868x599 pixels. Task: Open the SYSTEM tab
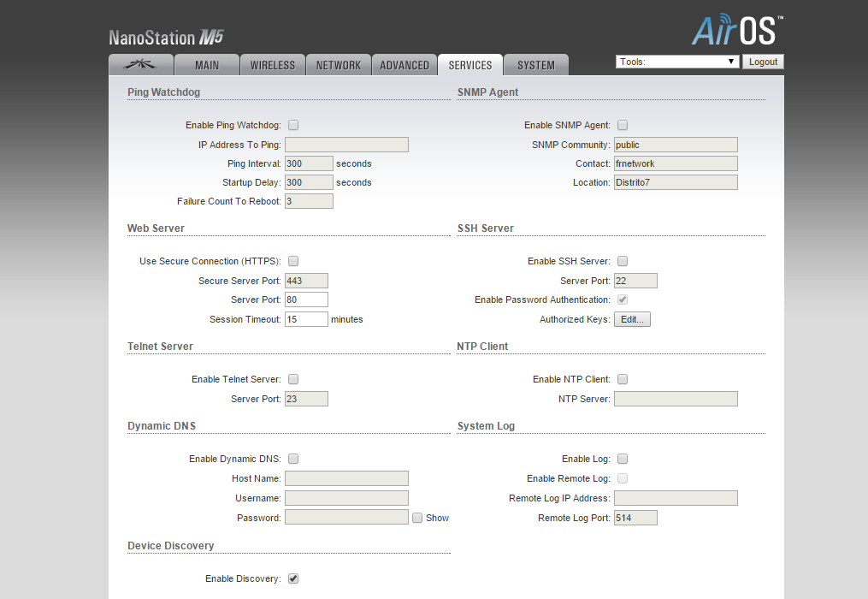click(535, 65)
